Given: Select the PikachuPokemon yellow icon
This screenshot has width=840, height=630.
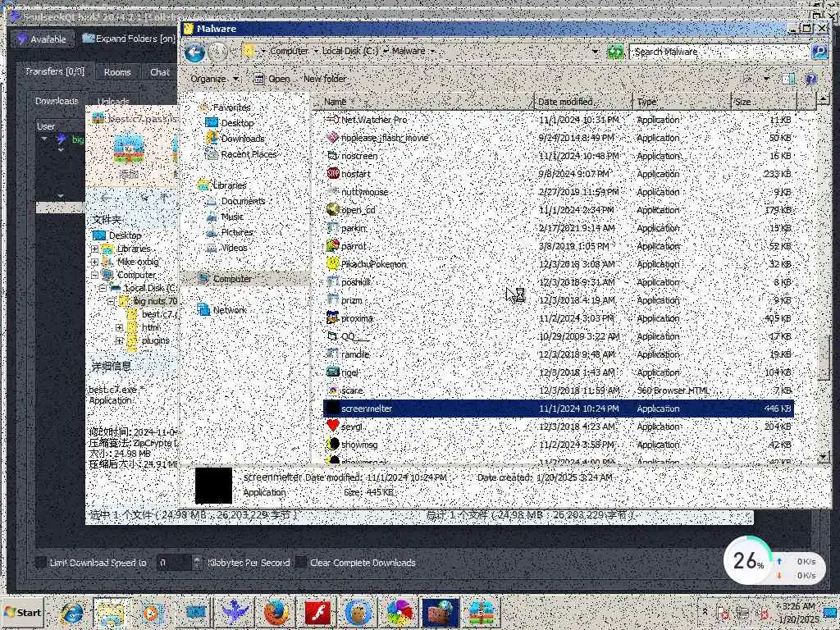Looking at the screenshot, I should click(x=333, y=264).
